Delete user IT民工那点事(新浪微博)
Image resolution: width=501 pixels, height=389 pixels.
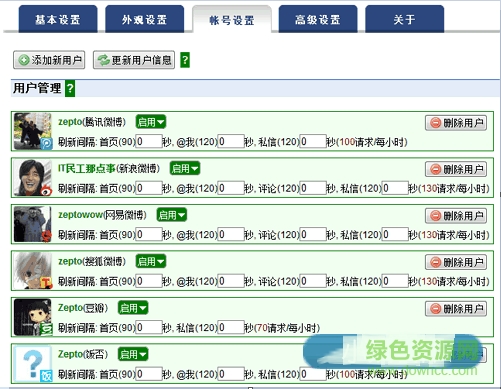tap(456, 169)
